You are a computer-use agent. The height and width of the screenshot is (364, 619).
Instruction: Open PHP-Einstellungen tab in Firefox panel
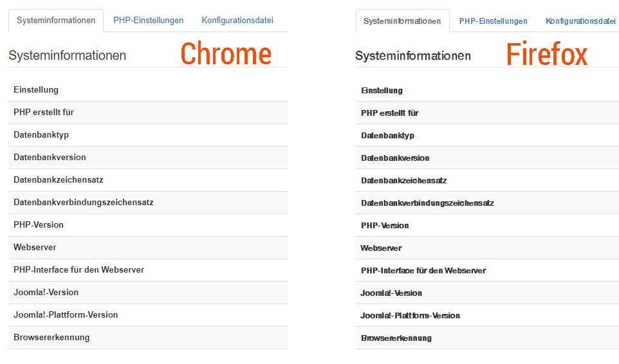click(x=493, y=21)
